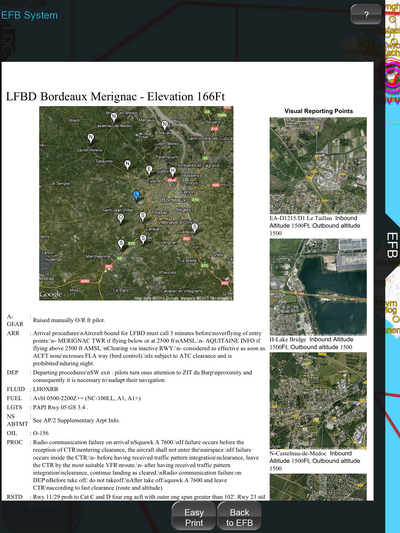Open the H-Lake Bridge aerial photo

click(318, 287)
